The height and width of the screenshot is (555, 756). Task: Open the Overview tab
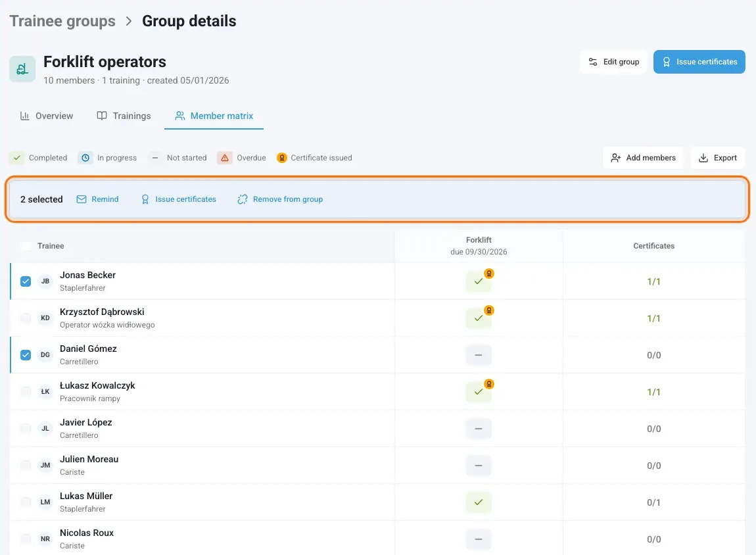tap(46, 116)
